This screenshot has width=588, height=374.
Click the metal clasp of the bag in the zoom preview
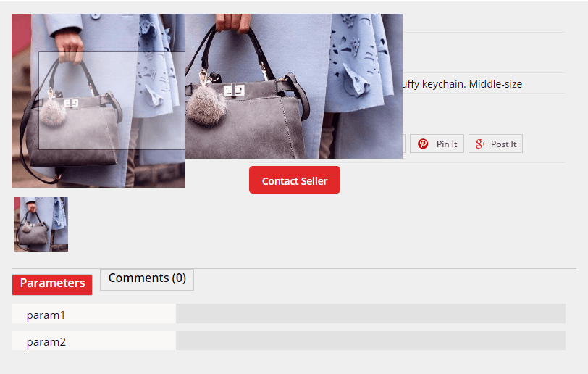click(x=234, y=91)
